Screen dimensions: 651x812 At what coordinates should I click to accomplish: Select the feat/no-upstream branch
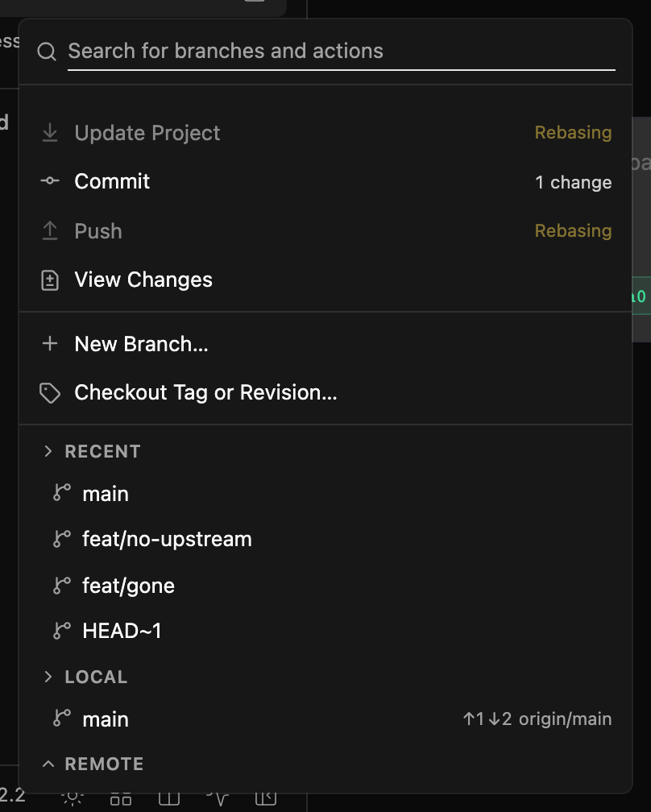(325, 539)
